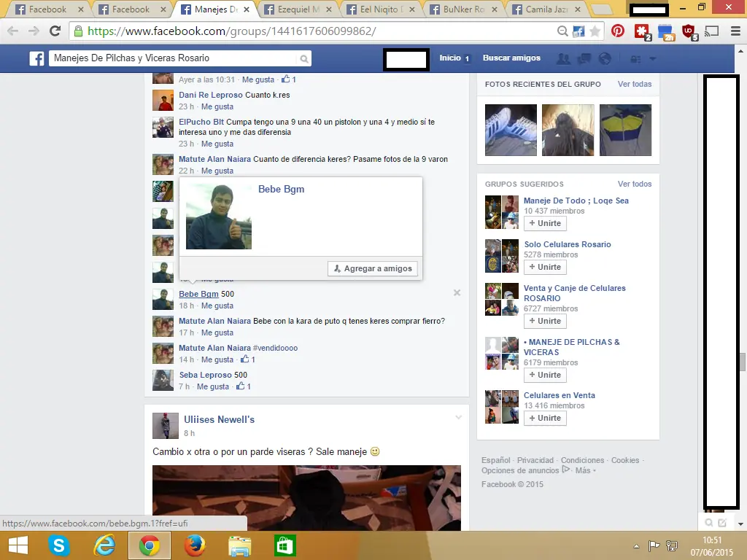Open the blue sneakers photo thumbnail
This screenshot has height=560, width=747.
510,130
